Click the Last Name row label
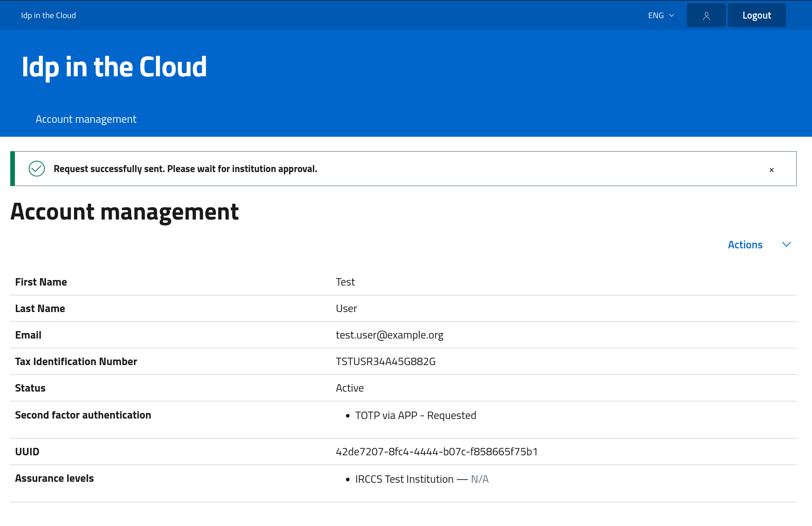The width and height of the screenshot is (812, 526). click(40, 308)
